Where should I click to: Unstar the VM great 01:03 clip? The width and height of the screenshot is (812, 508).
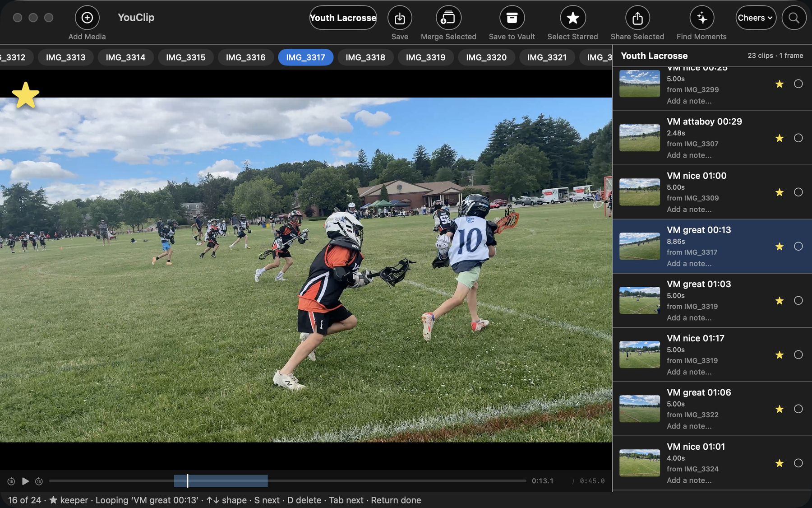(780, 301)
